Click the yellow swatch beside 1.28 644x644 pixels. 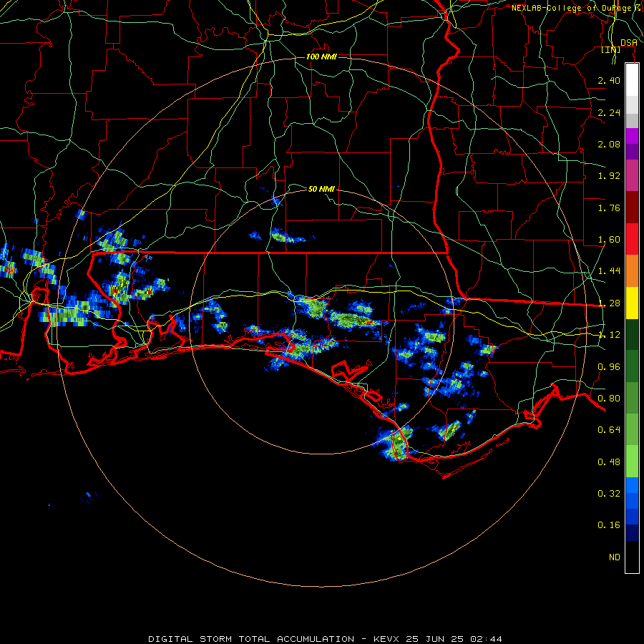coord(632,303)
